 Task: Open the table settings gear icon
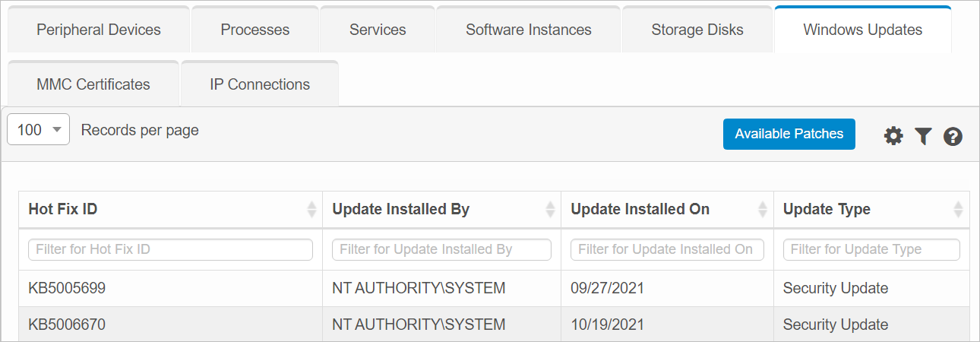click(x=894, y=136)
